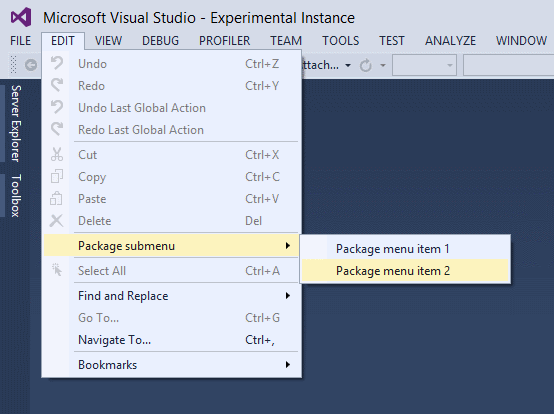
Task: Choose Delete from the Edit menu
Action: (171, 220)
